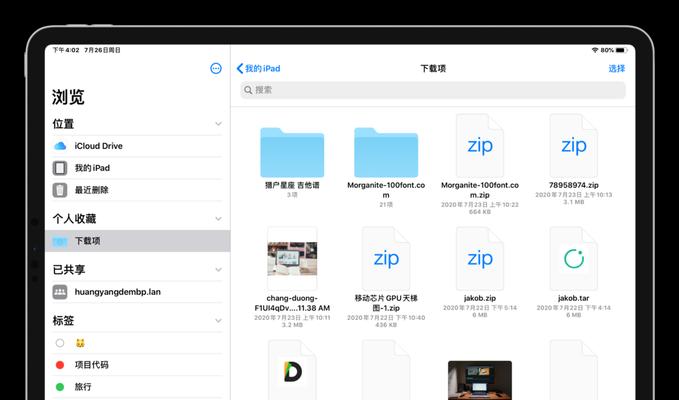Open the Morganite-100font.com folder
This screenshot has width=679, height=400.
tap(386, 152)
